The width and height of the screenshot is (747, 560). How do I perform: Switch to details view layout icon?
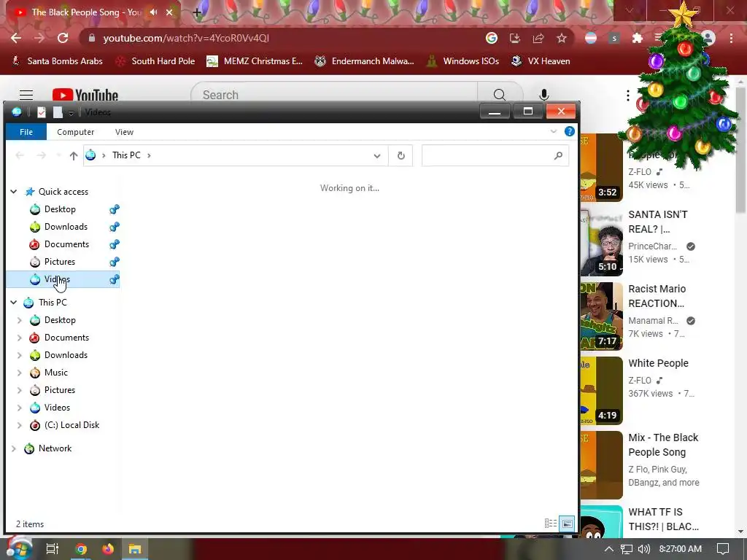tap(551, 524)
